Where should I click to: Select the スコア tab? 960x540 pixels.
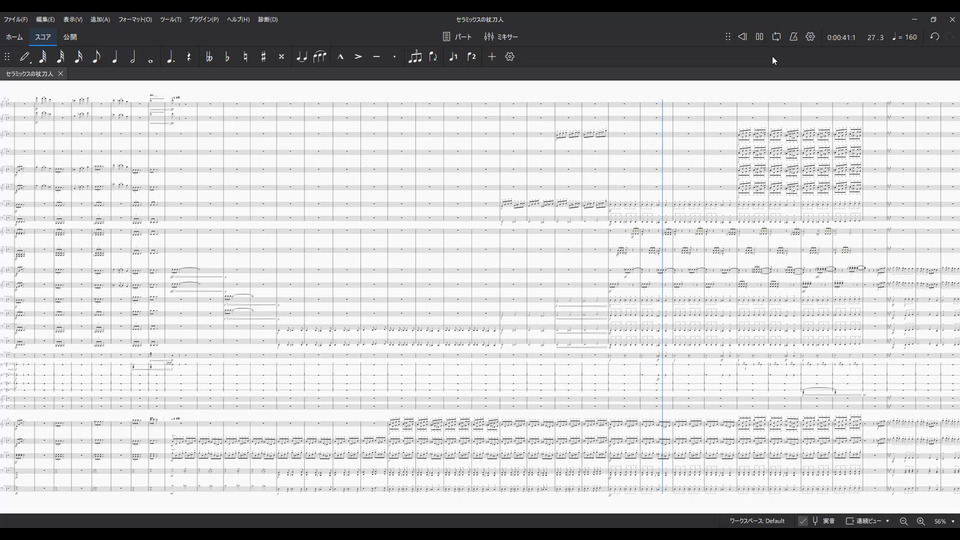[43, 37]
